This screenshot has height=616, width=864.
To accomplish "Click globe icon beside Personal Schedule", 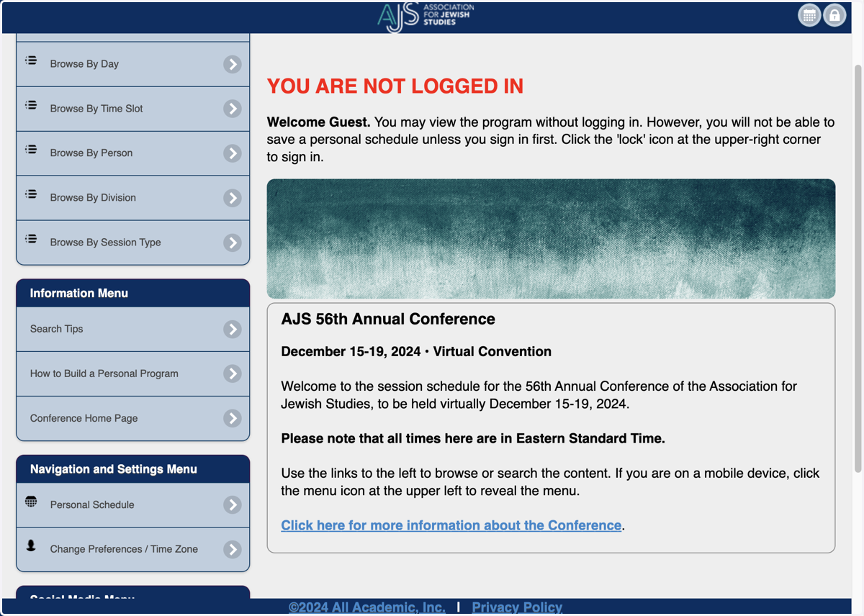I will [x=31, y=502].
